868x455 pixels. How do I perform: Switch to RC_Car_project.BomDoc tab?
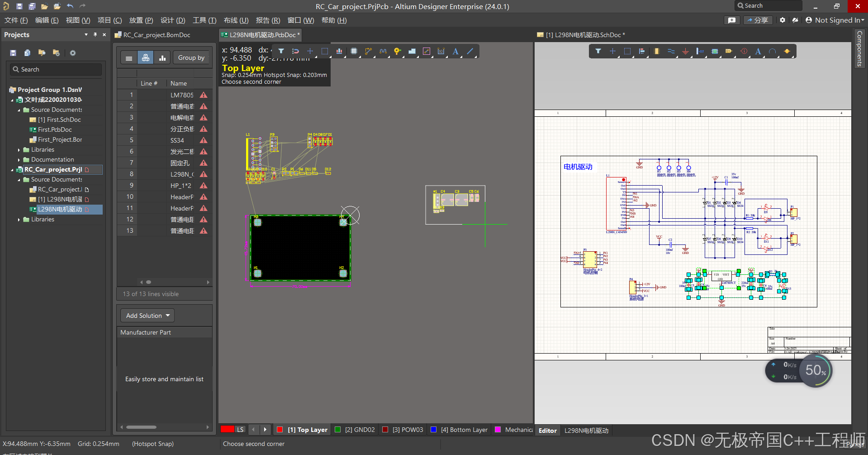click(152, 35)
